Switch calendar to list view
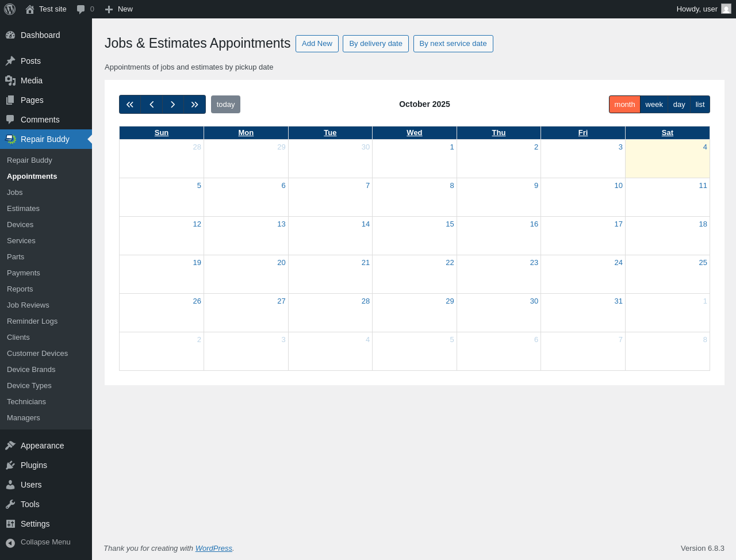Viewport: 736px width, 560px height. tap(700, 105)
